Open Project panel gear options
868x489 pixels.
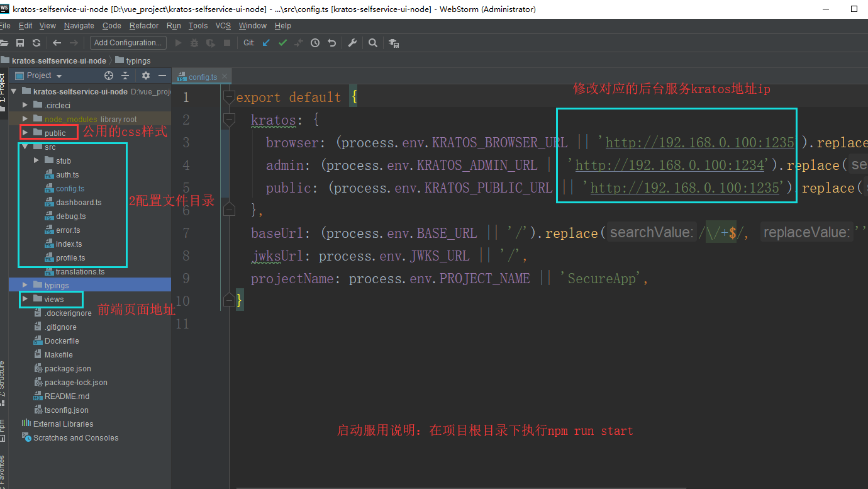pos(146,76)
